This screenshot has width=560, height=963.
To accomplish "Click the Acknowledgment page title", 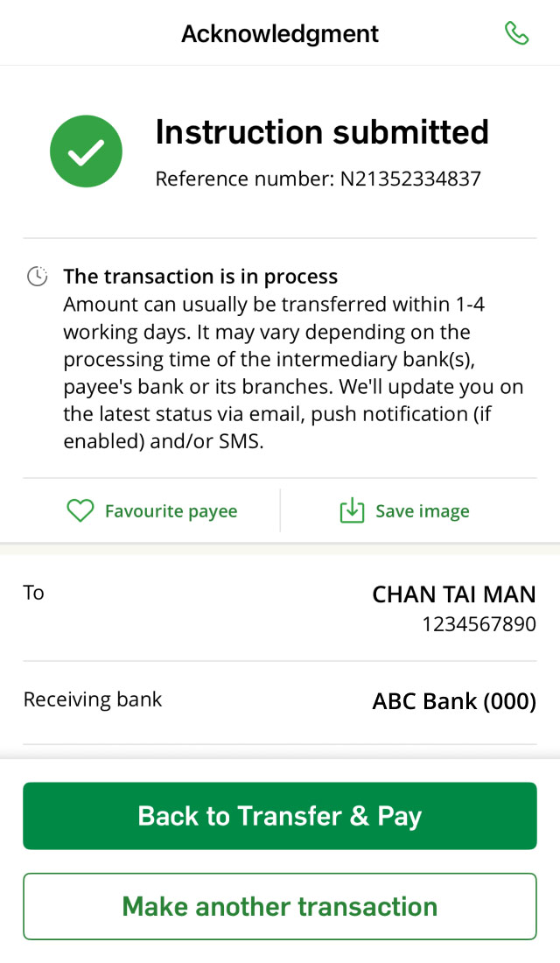I will coord(280,33).
